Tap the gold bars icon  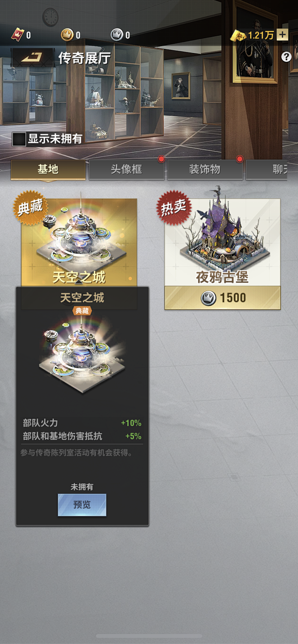tap(238, 35)
